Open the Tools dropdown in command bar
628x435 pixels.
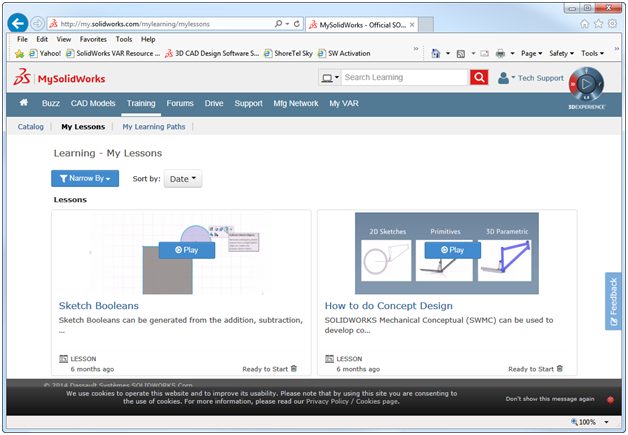click(593, 53)
